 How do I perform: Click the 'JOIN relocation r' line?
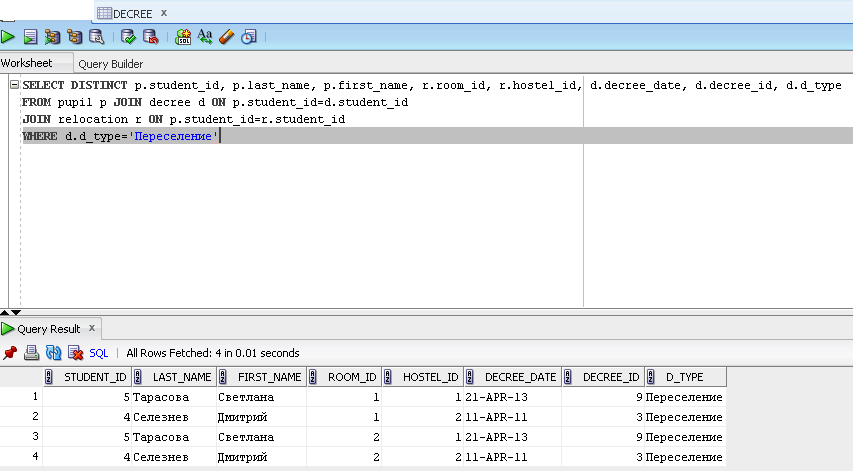[x=184, y=119]
